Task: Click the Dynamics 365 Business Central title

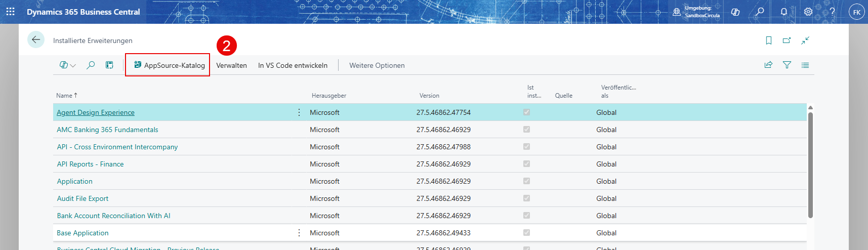Action: point(84,12)
